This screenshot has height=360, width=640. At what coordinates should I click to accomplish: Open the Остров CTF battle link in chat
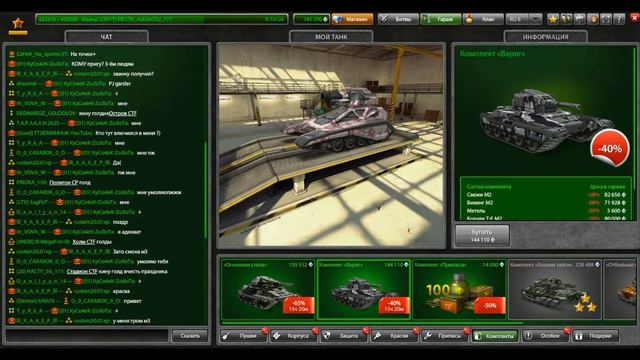122,113
